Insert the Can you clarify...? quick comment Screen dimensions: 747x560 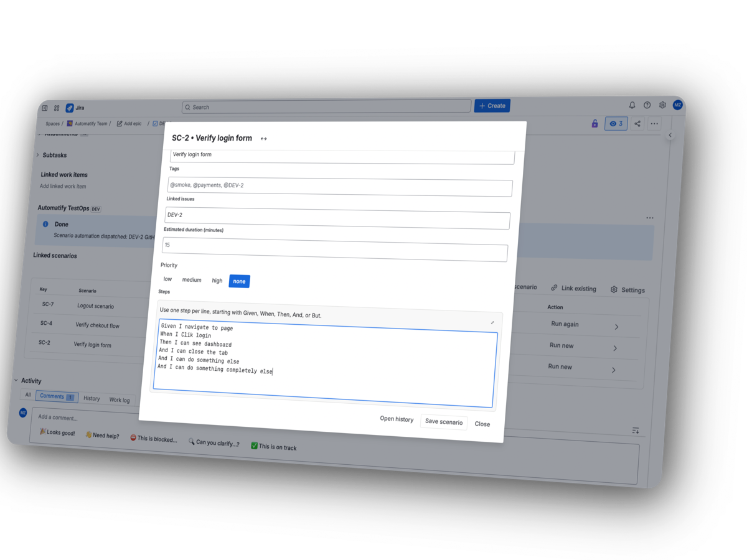pyautogui.click(x=214, y=442)
